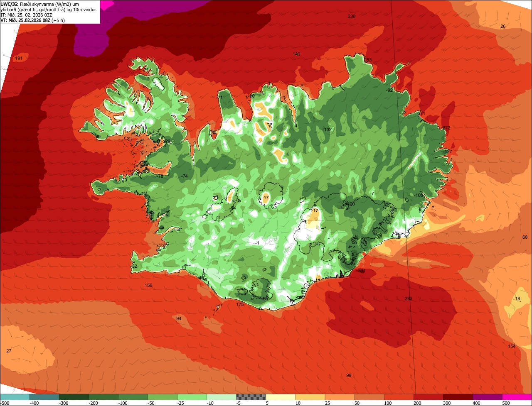This screenshot has width=532, height=406.
Task: Click the valid time 'VT: Mið. 25.02.2026 08Z (+5 h)'
Action: pos(32,20)
